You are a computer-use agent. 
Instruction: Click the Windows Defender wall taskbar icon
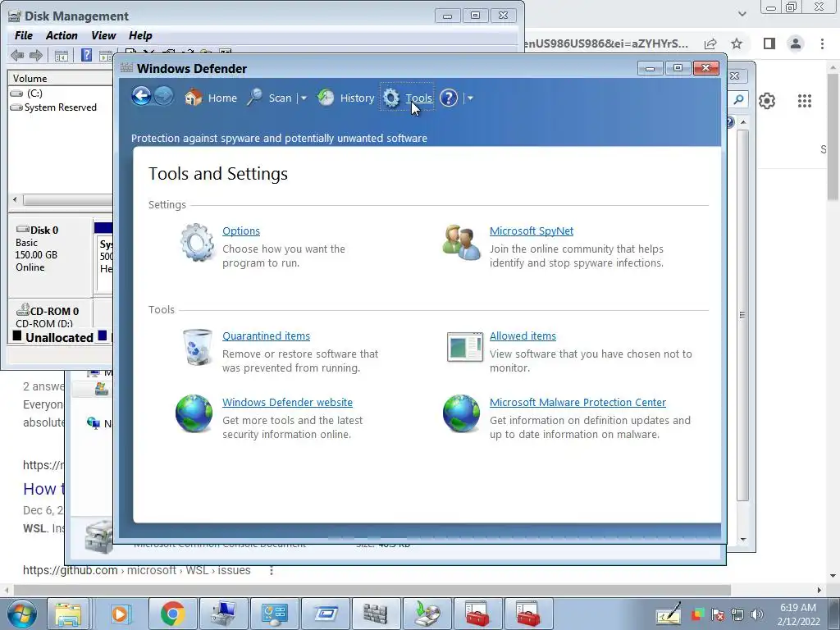375,614
